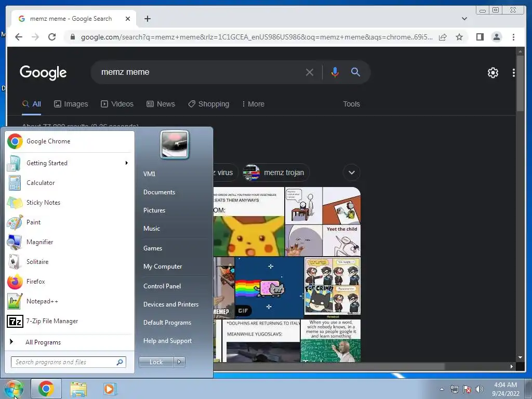Click the volume speaker tray icon

point(480,389)
